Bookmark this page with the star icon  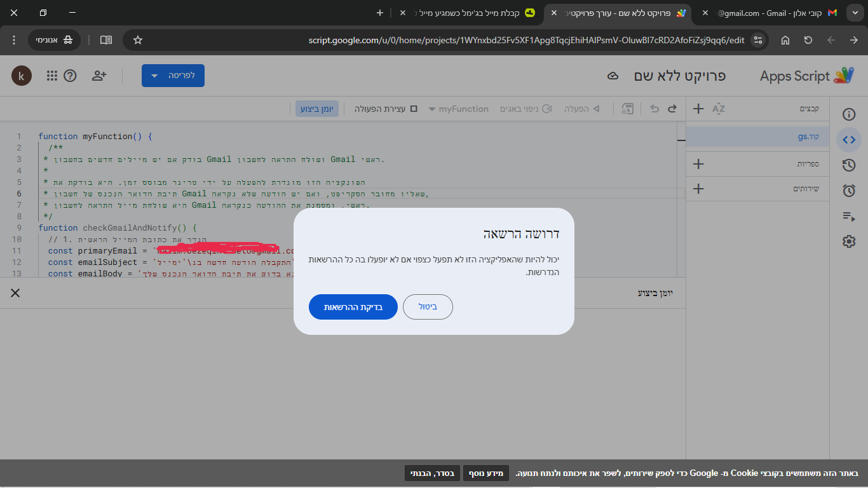point(138,40)
